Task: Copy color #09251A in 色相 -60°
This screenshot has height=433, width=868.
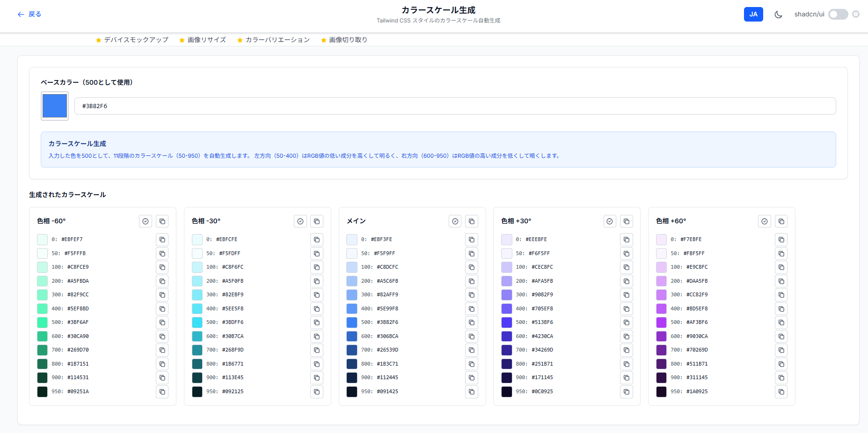Action: [x=162, y=392]
